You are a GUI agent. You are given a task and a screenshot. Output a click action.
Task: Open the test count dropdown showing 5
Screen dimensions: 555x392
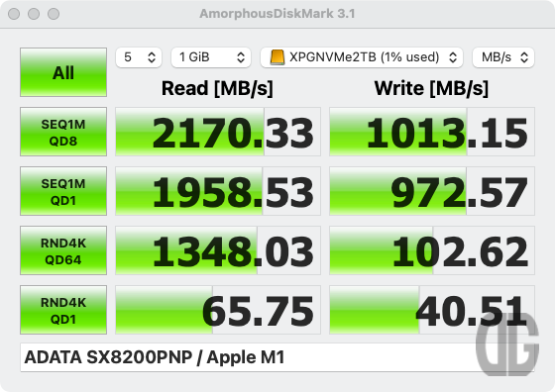tap(139, 56)
